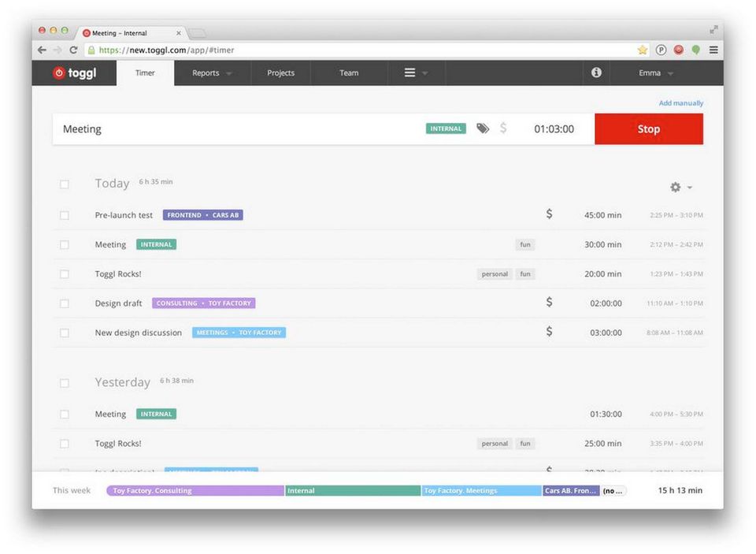Open the Chrome hamburger menu icon
Viewport: 756px width, 554px height.
pos(713,50)
